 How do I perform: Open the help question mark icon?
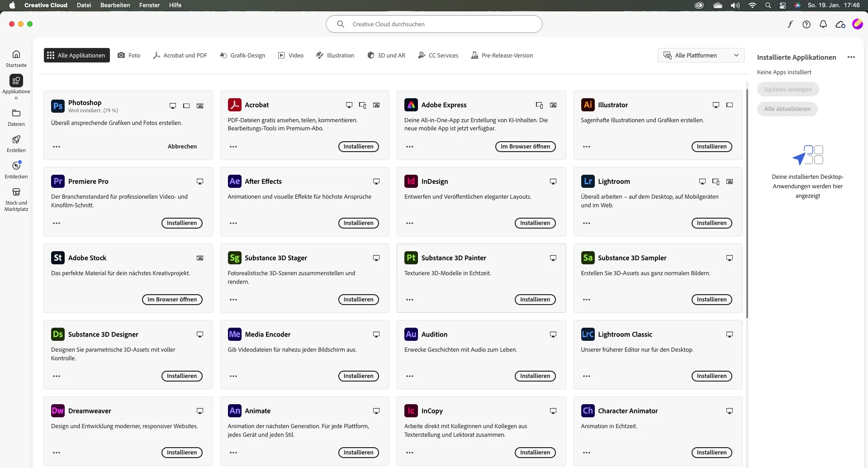click(806, 24)
